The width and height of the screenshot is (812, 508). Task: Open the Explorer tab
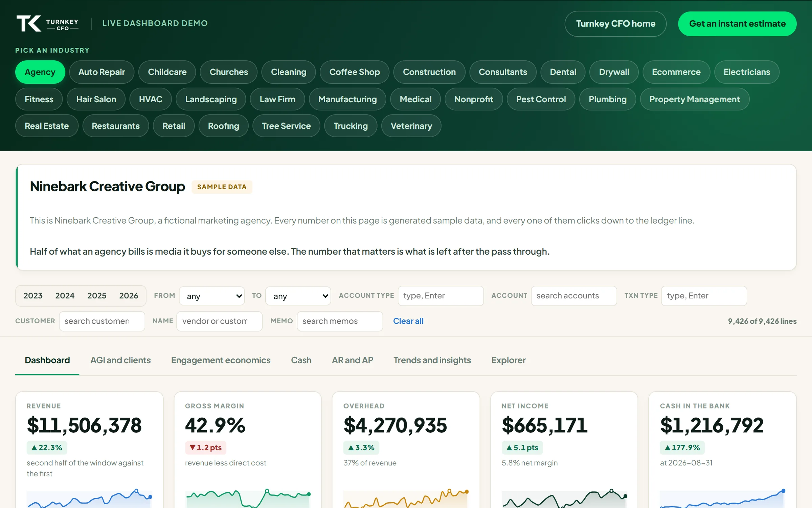(x=509, y=360)
